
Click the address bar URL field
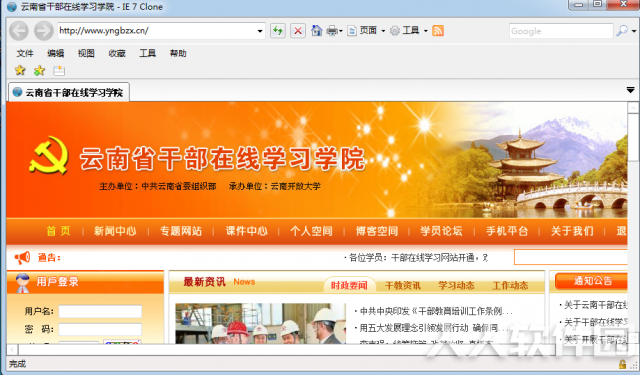click(157, 31)
